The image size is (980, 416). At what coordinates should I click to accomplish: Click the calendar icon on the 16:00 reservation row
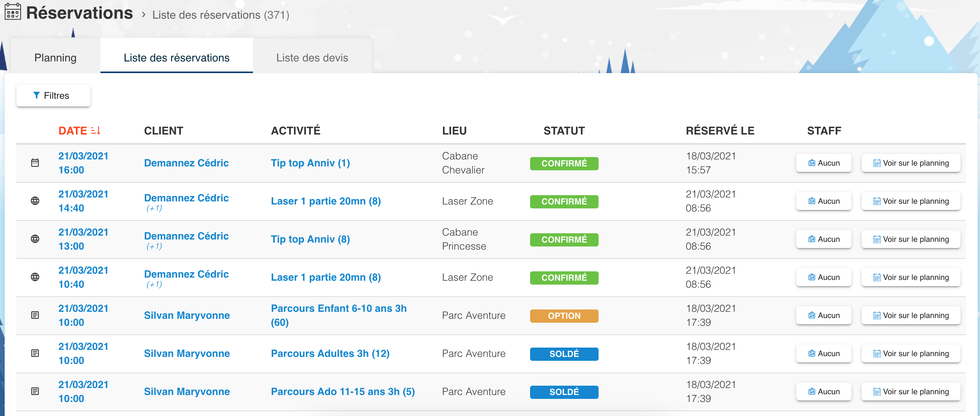[35, 163]
